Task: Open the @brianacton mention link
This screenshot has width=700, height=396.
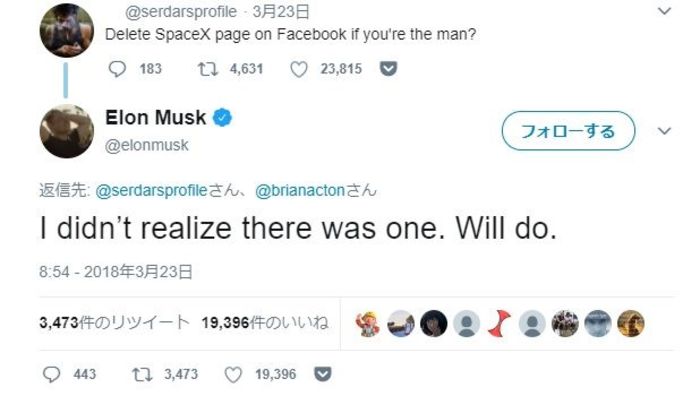Action: point(300,191)
